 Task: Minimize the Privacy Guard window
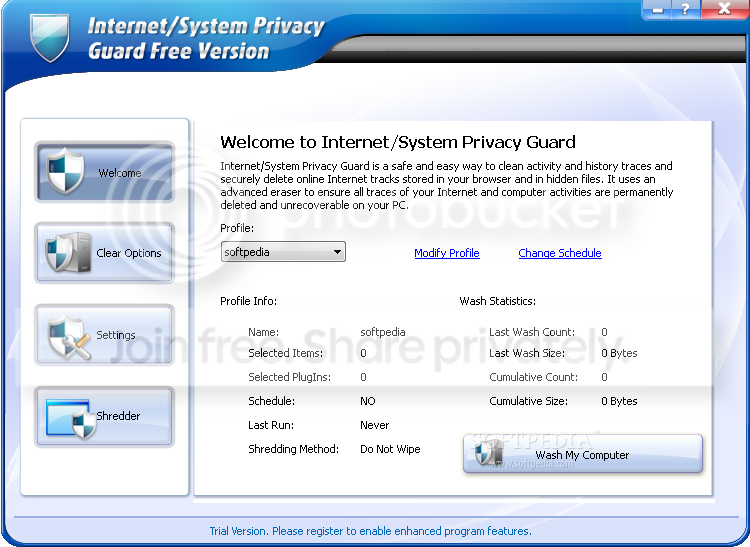pyautogui.click(x=658, y=9)
